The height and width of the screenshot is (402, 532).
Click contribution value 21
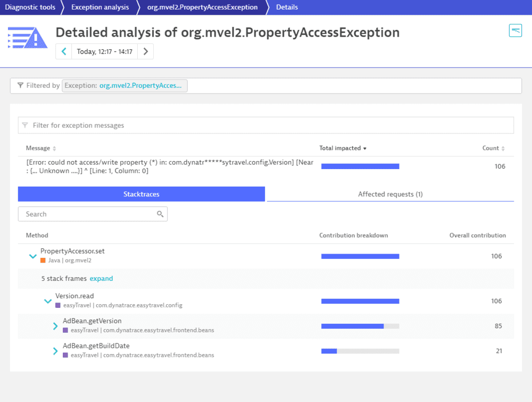[499, 351]
